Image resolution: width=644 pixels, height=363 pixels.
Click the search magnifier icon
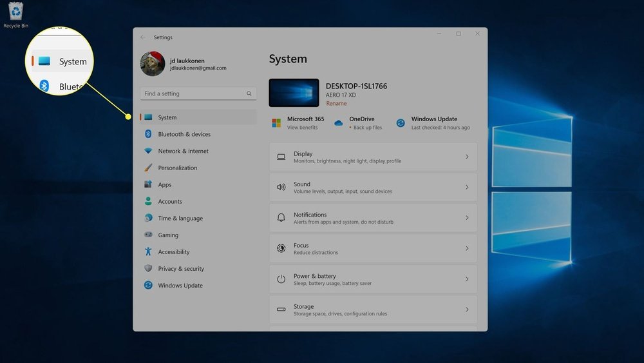tap(249, 93)
